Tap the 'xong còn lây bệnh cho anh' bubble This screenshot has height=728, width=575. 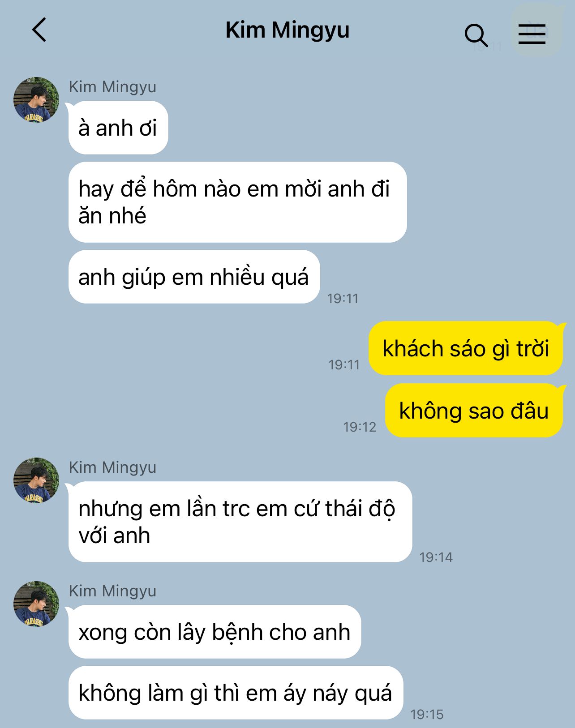point(215,632)
